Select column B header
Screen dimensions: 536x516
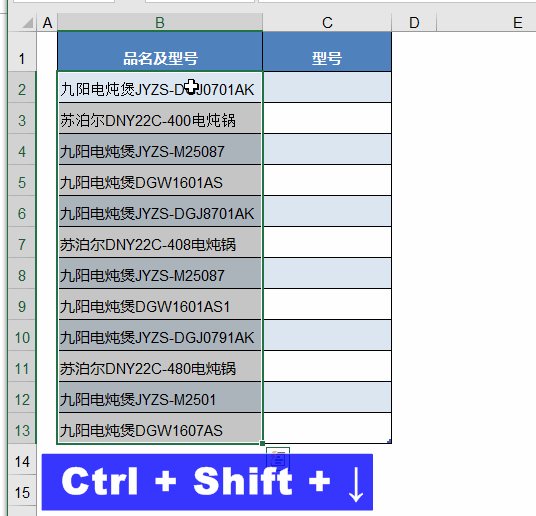160,23
